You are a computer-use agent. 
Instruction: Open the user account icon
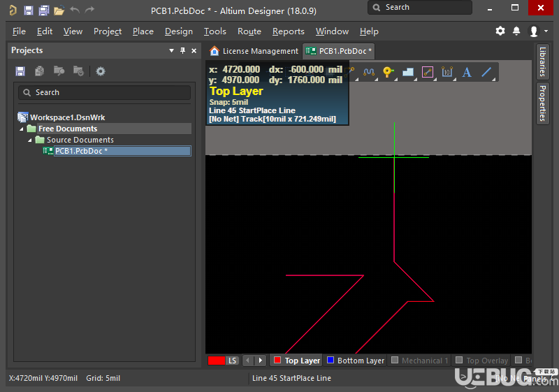534,31
